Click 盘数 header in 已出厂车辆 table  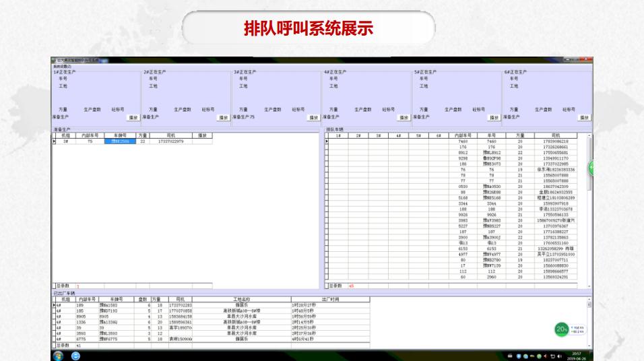(x=143, y=300)
